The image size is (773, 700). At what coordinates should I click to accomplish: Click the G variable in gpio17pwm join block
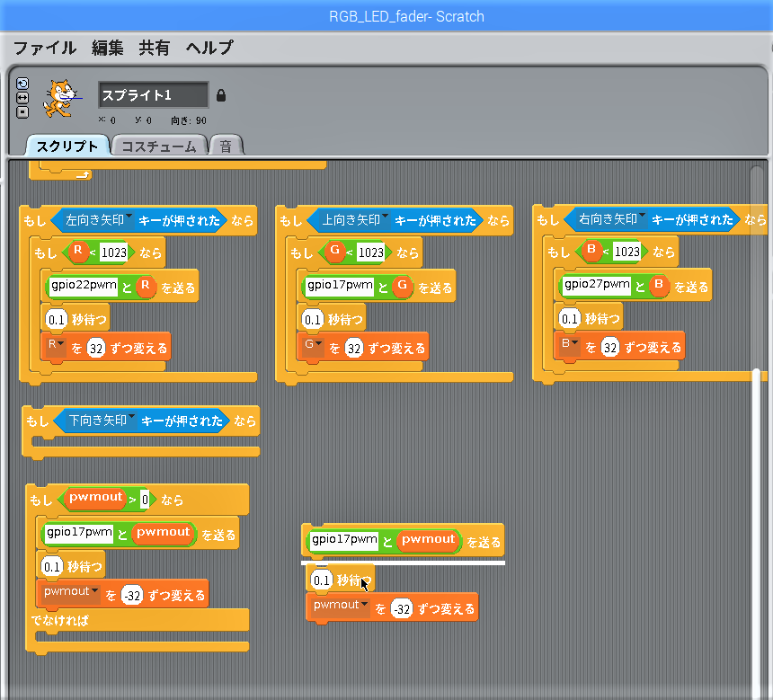pyautogui.click(x=403, y=286)
